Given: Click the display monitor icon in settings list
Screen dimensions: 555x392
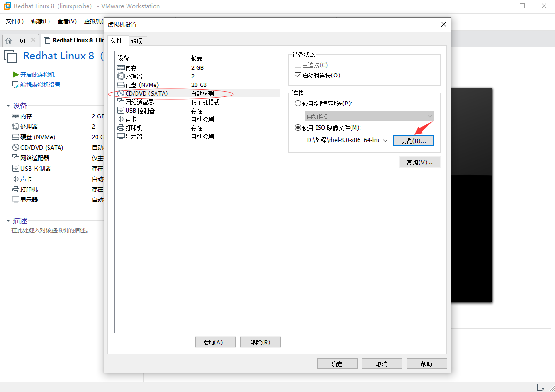Looking at the screenshot, I should tap(121, 136).
